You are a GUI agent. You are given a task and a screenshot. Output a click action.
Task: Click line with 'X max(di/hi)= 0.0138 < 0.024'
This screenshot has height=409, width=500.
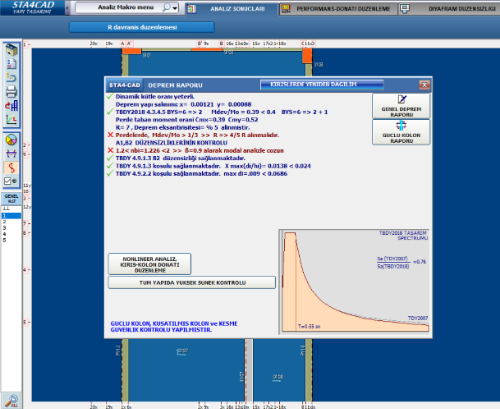pyautogui.click(x=213, y=166)
